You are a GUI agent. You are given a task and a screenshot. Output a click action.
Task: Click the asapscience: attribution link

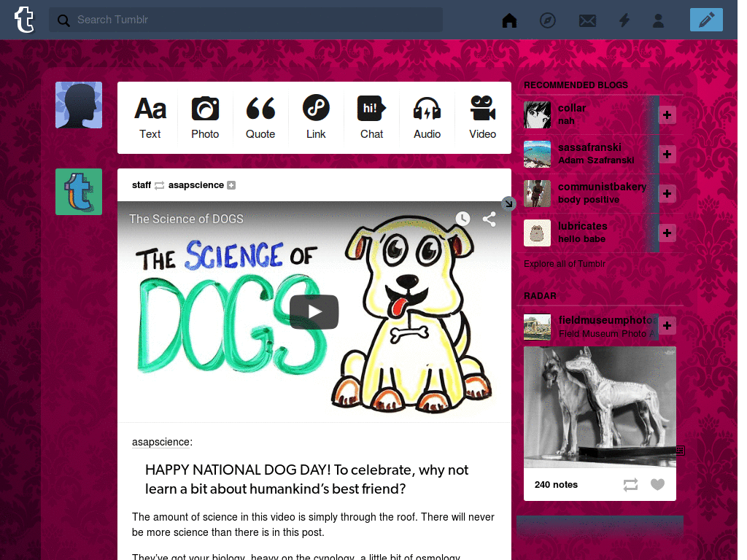[162, 442]
